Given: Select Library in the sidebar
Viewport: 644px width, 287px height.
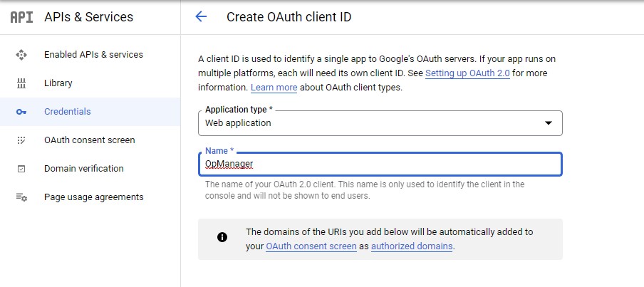Looking at the screenshot, I should point(58,83).
